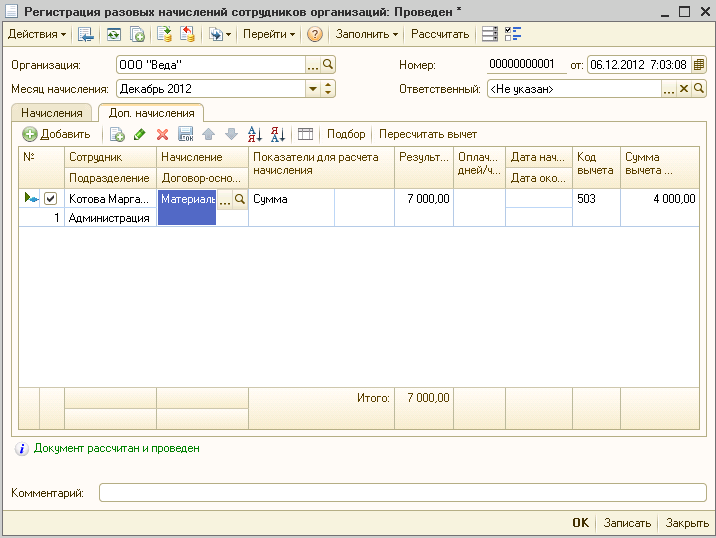Click the edit row pencil icon

pyautogui.click(x=139, y=134)
